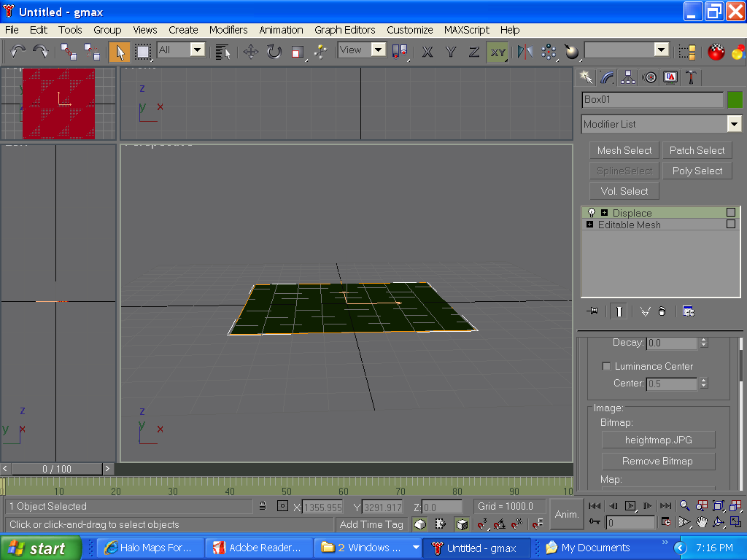Select the Undo arrow icon

coord(18,51)
